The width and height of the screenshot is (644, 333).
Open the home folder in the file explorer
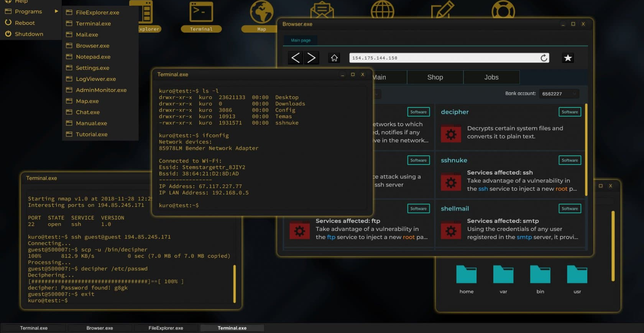(x=466, y=275)
